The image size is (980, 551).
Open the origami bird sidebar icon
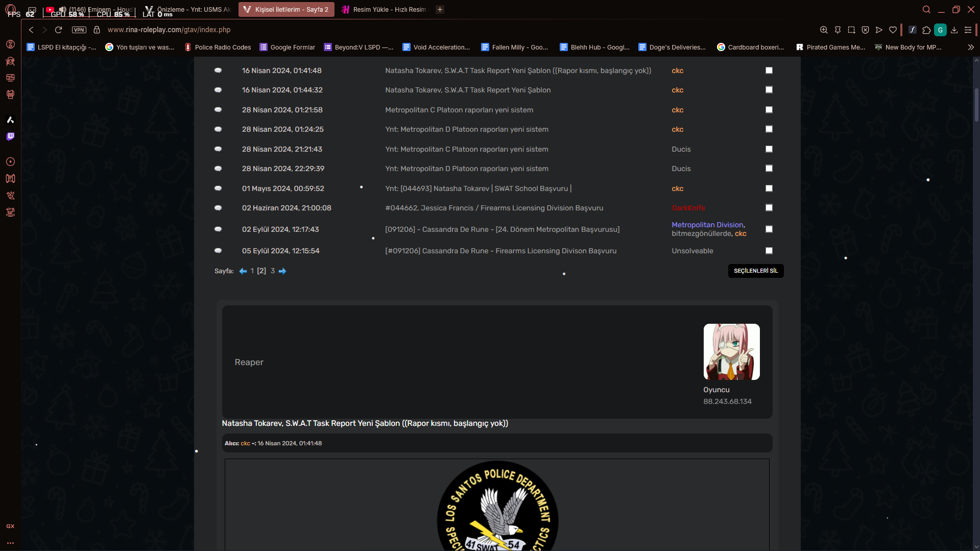coord(10,196)
